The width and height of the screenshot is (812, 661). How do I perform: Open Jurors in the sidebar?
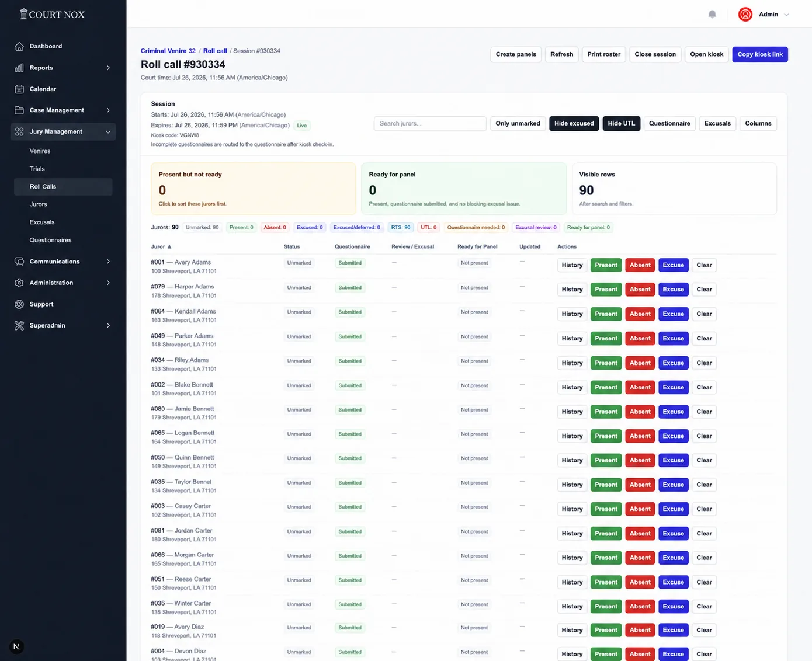pos(38,204)
